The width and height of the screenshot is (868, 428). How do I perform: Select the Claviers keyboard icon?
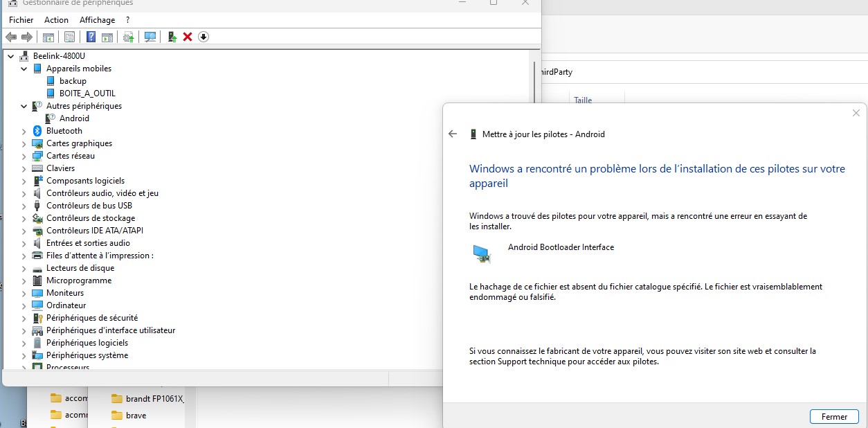click(37, 168)
